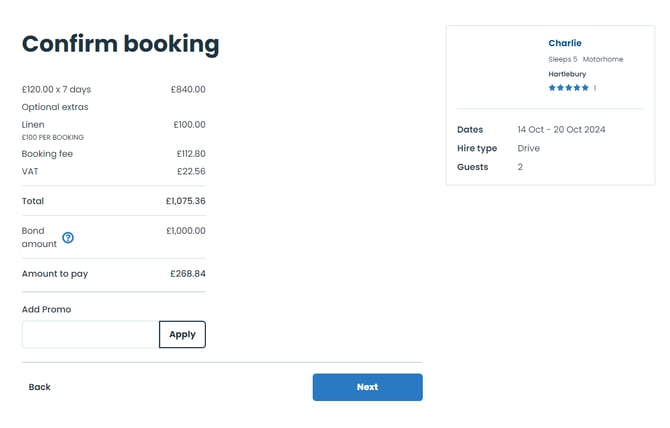
Task: Go back using the Back link
Action: (40, 387)
